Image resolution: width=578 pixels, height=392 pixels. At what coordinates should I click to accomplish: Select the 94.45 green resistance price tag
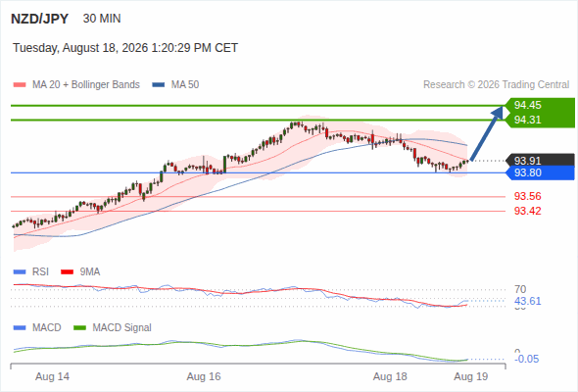pyautogui.click(x=540, y=105)
